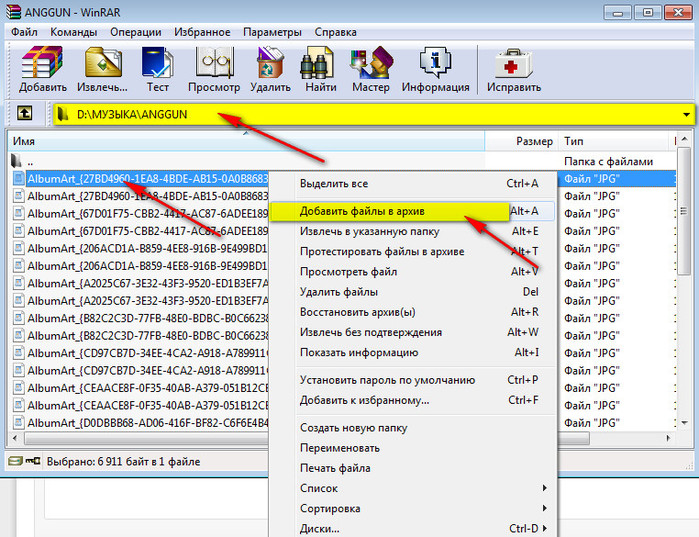699x537 pixels.
Task: Open the Найти search tool
Action: point(320,69)
